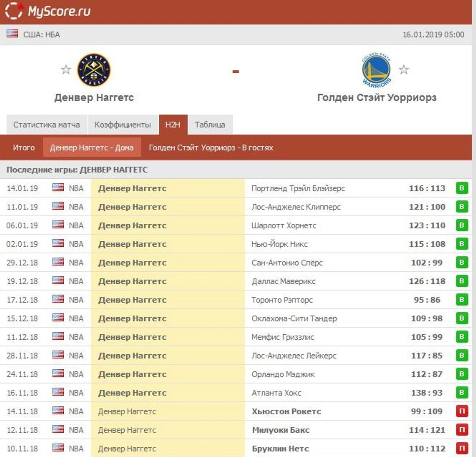Star Golden State Warriors as favorite
This screenshot has height=457, width=476.
pyautogui.click(x=404, y=69)
